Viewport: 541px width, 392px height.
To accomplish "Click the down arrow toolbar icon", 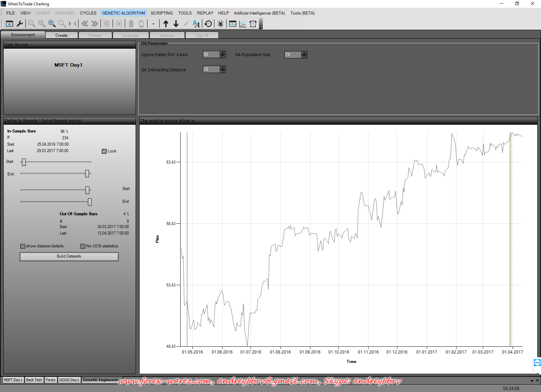I will coord(176,24).
